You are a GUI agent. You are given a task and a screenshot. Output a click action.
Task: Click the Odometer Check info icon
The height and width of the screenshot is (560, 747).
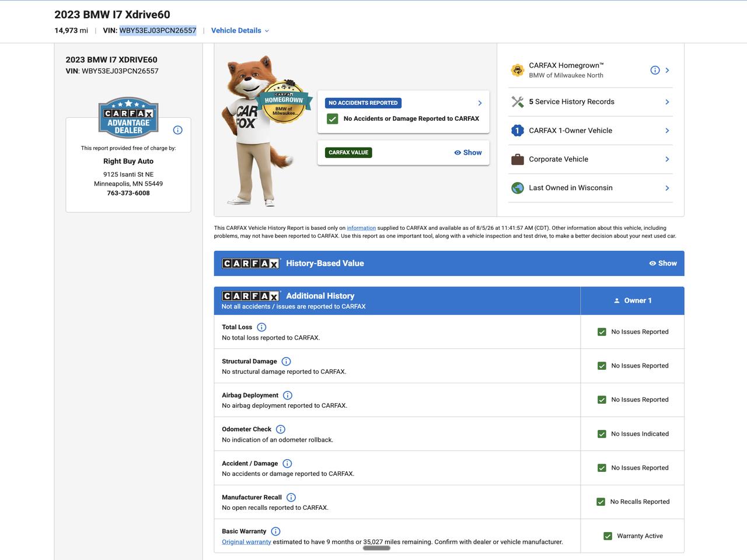tap(281, 429)
